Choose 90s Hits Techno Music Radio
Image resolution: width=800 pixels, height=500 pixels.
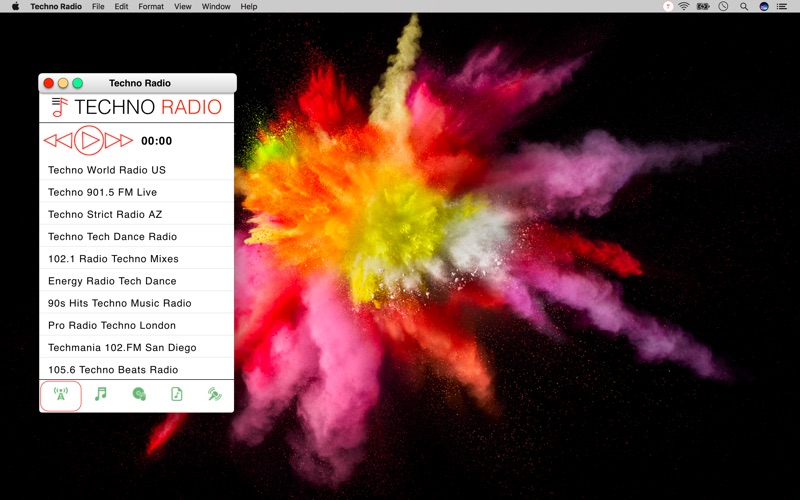[x=137, y=303]
